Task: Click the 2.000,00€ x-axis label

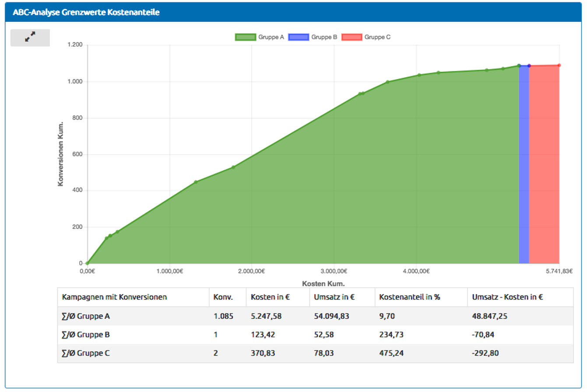Action: (252, 271)
